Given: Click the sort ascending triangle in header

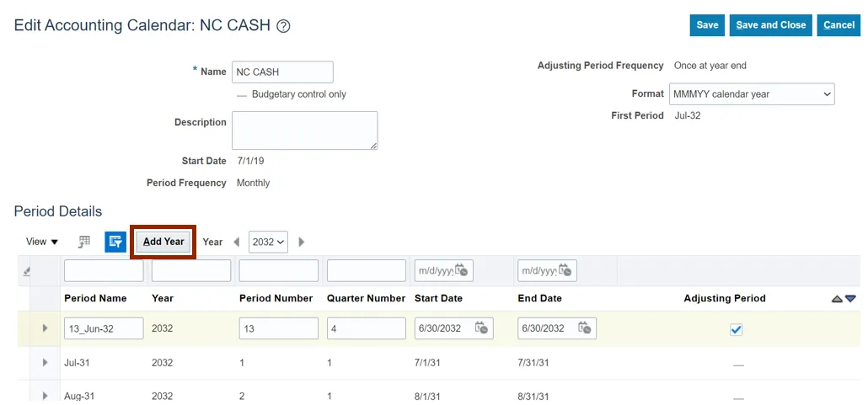Looking at the screenshot, I should click(837, 299).
